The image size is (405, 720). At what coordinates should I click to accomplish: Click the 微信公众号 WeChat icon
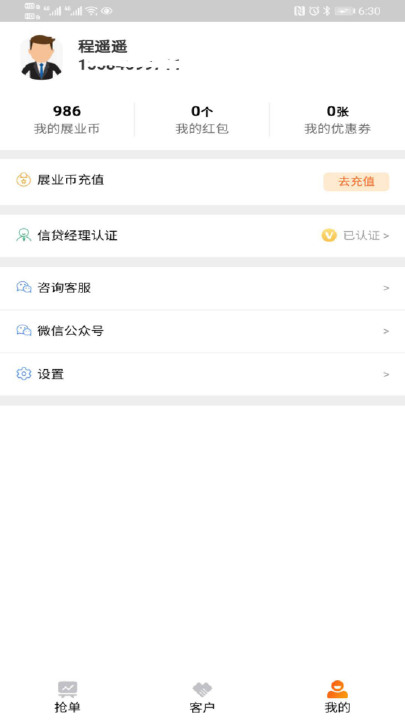pyautogui.click(x=23, y=331)
